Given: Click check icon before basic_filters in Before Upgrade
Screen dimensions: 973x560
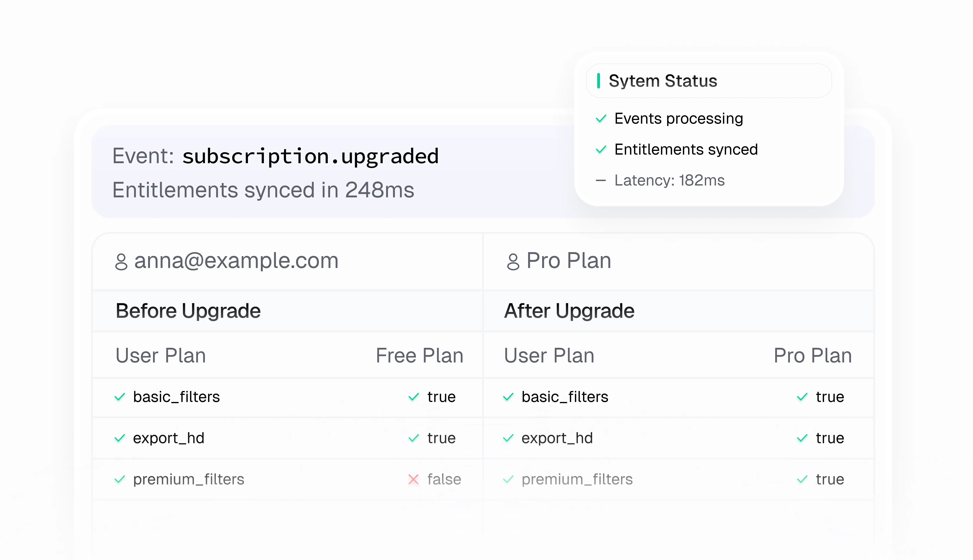Looking at the screenshot, I should pos(120,396).
